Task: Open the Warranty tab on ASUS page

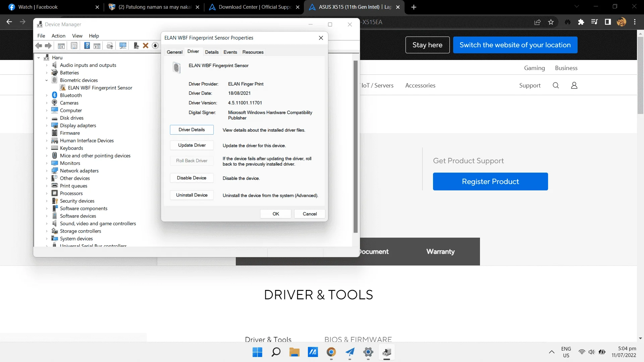Action: coord(440,252)
